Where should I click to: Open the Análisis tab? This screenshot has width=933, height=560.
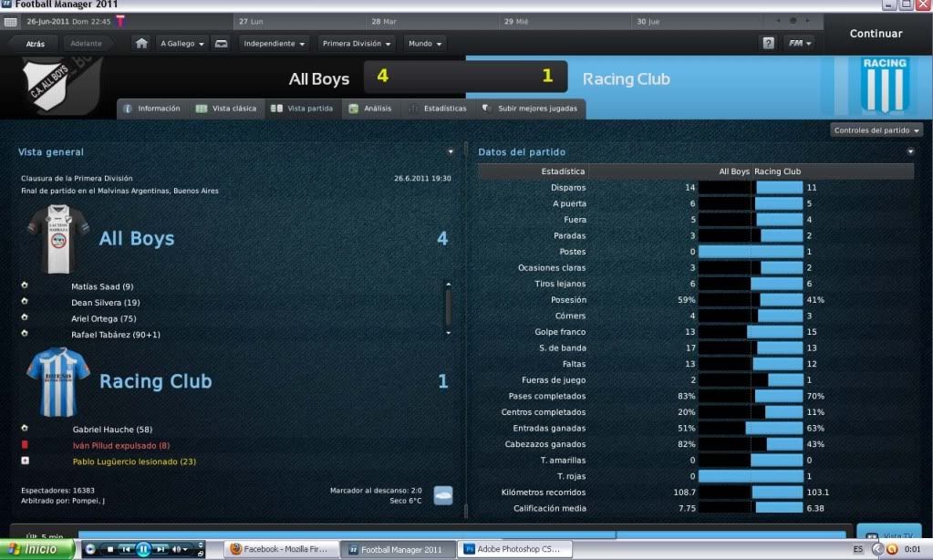[370, 109]
